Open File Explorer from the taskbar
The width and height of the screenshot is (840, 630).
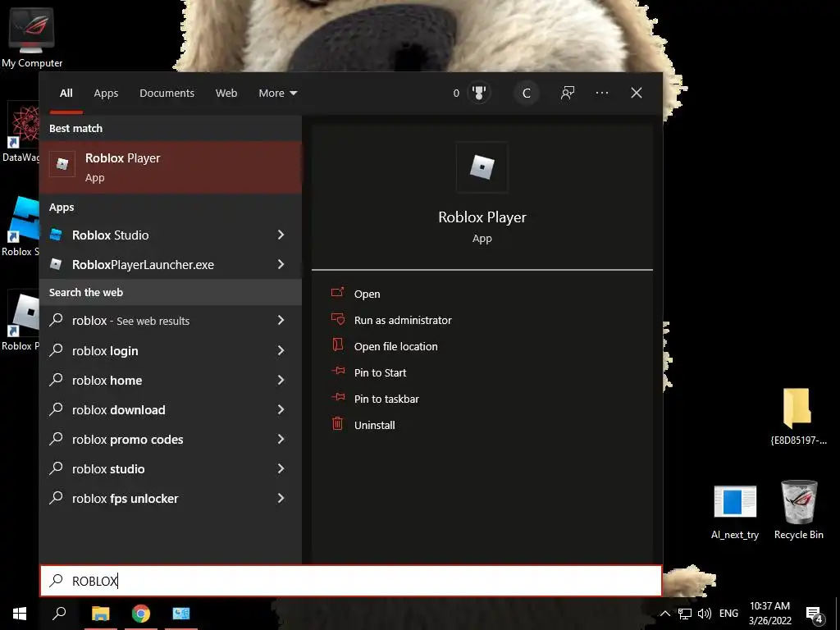click(100, 614)
